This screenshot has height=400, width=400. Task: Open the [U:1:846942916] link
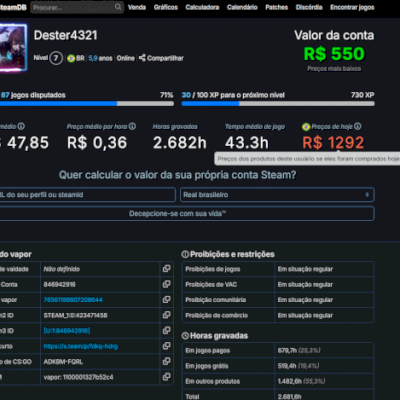click(x=67, y=331)
